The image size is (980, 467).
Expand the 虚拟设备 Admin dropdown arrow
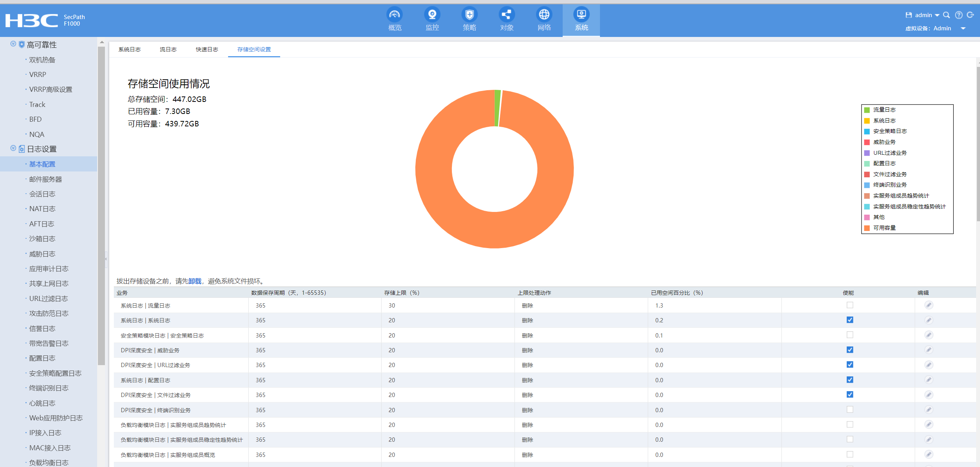[963, 28]
